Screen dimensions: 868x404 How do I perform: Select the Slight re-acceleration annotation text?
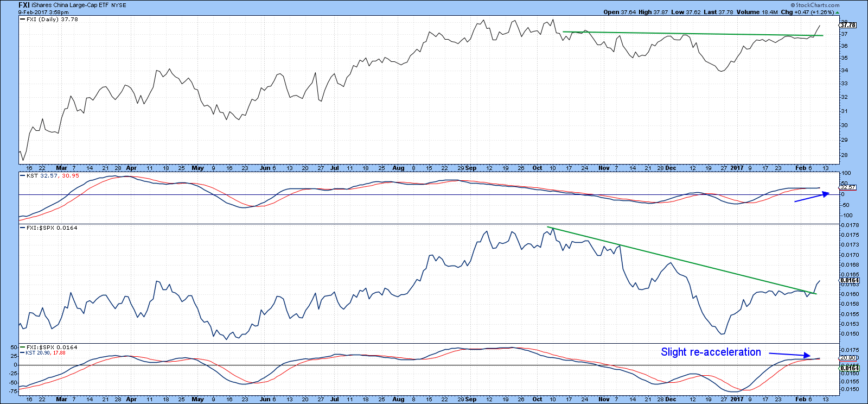(x=711, y=352)
